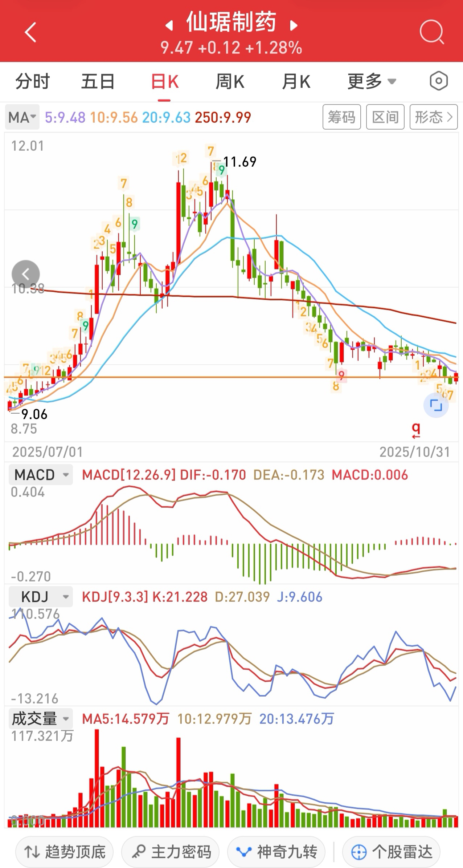Open the MACD indicator dropdown

41,475
